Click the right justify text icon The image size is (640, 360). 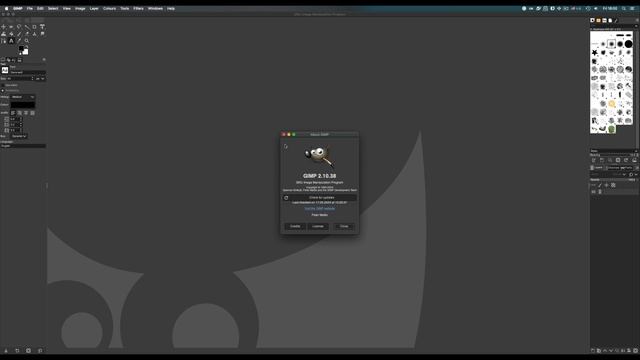(x=20, y=113)
